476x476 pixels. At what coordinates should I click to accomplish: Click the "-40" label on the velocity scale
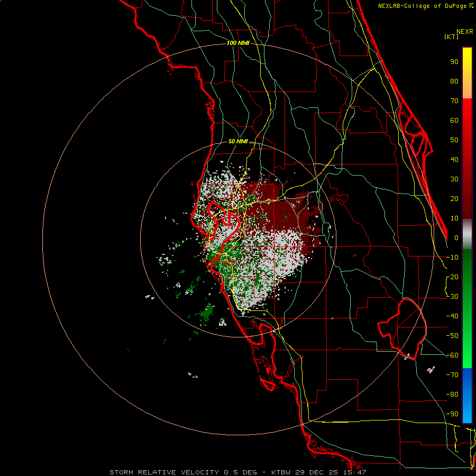coord(452,316)
